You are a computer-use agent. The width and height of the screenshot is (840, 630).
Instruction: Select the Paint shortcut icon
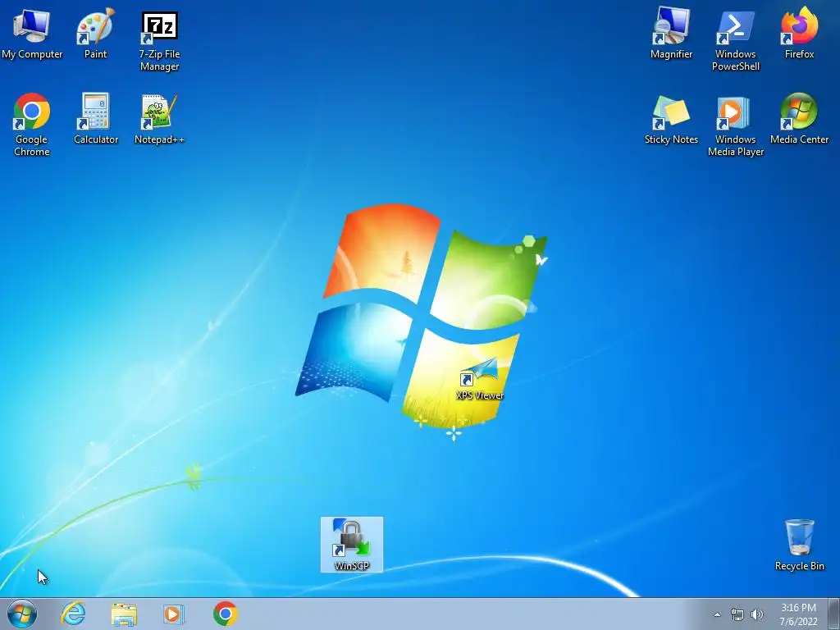(x=95, y=32)
